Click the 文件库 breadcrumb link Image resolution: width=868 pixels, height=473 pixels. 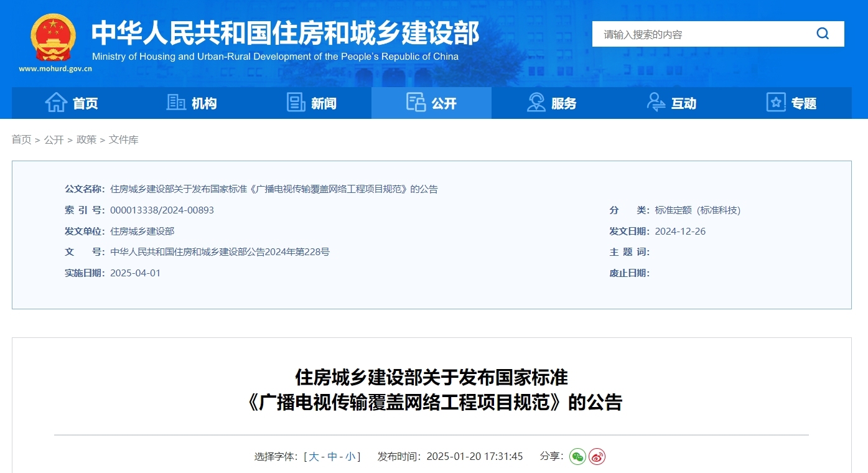(x=123, y=139)
